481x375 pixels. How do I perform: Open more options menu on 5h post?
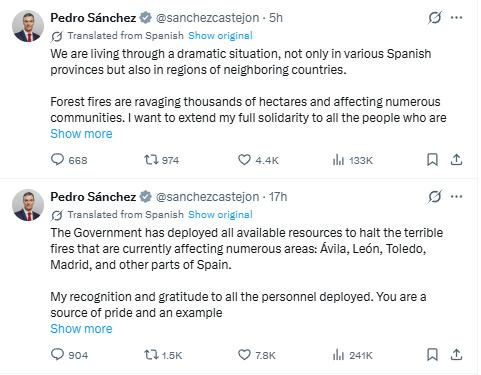tap(456, 18)
